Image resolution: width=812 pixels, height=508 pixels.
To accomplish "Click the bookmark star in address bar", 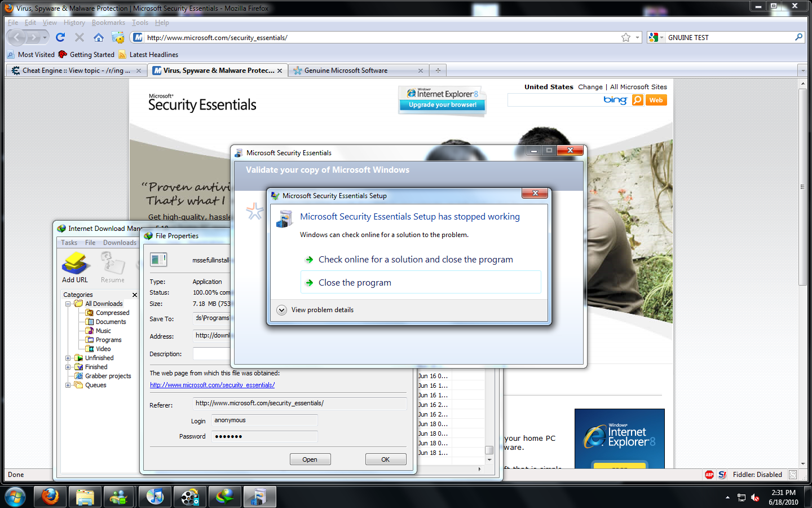I will [x=625, y=37].
